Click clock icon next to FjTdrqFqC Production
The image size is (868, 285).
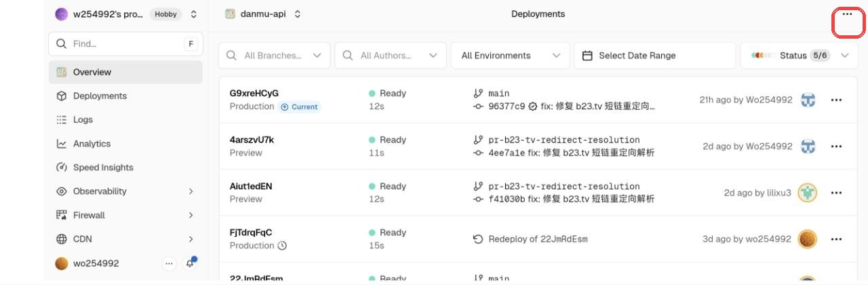pyautogui.click(x=283, y=246)
